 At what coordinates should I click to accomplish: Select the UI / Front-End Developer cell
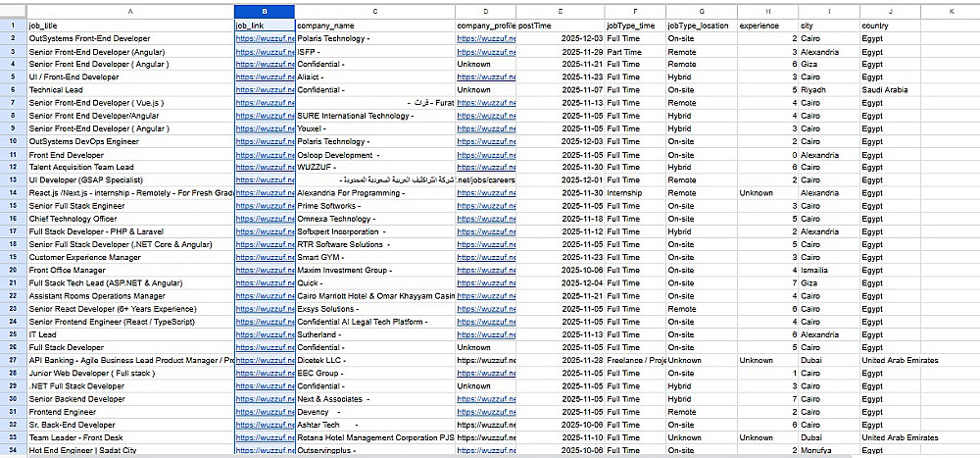[130, 76]
